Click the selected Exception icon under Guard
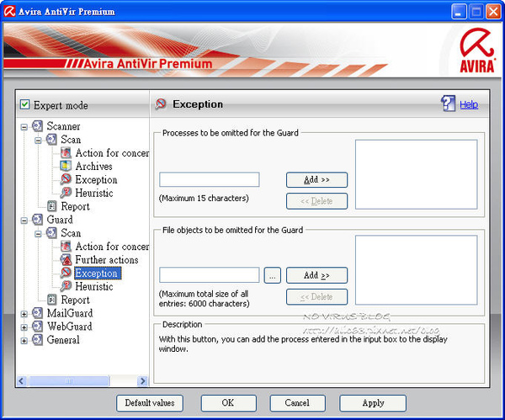The width and height of the screenshot is (505, 420). coord(66,273)
